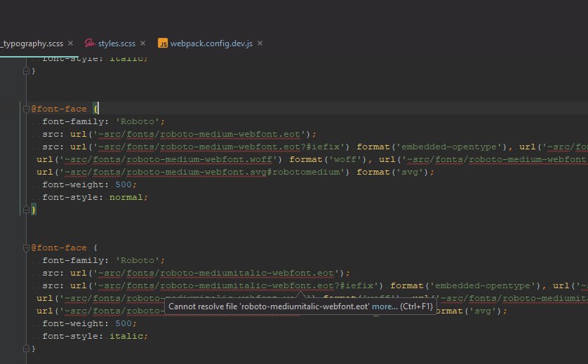Viewport: 588px width, 364px height.
Task: Click the first @font-face keyword
Action: [59, 109]
